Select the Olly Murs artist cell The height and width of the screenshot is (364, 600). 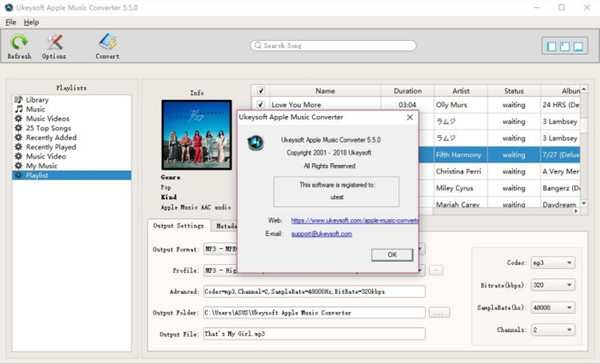coord(461,104)
